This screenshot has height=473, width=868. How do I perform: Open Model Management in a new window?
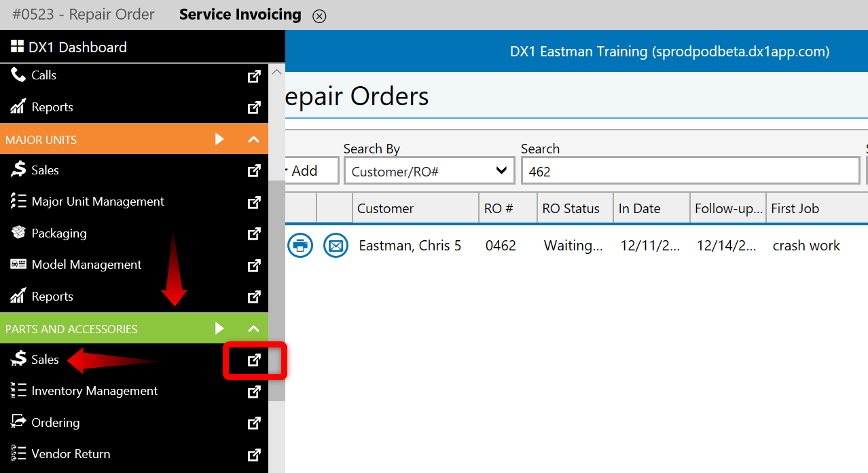click(254, 265)
